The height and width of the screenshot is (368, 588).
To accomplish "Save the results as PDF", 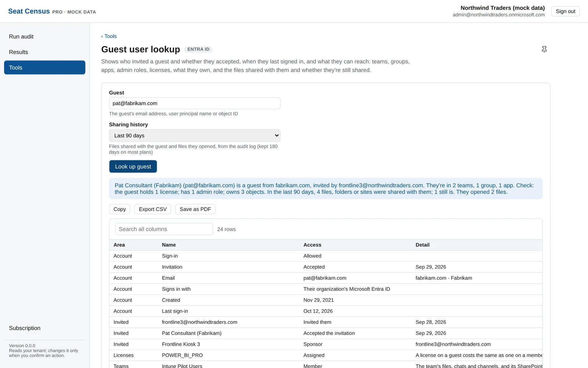I will [x=195, y=209].
